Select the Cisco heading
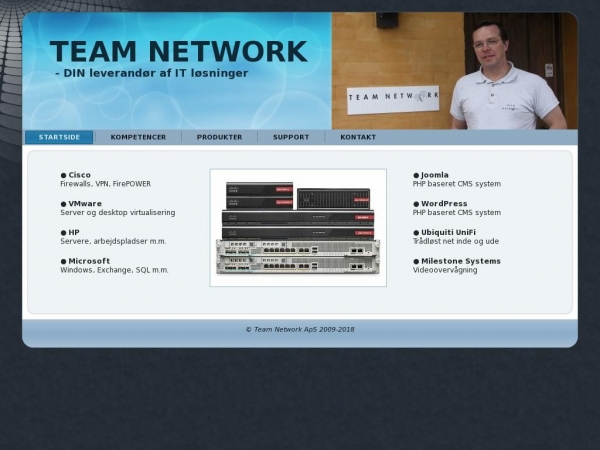The image size is (600, 450). (80, 175)
